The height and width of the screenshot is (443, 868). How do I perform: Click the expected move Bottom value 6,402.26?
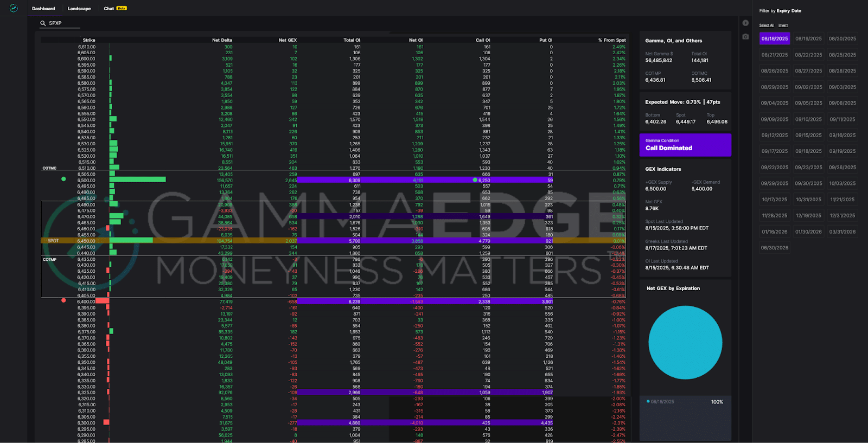[656, 121]
